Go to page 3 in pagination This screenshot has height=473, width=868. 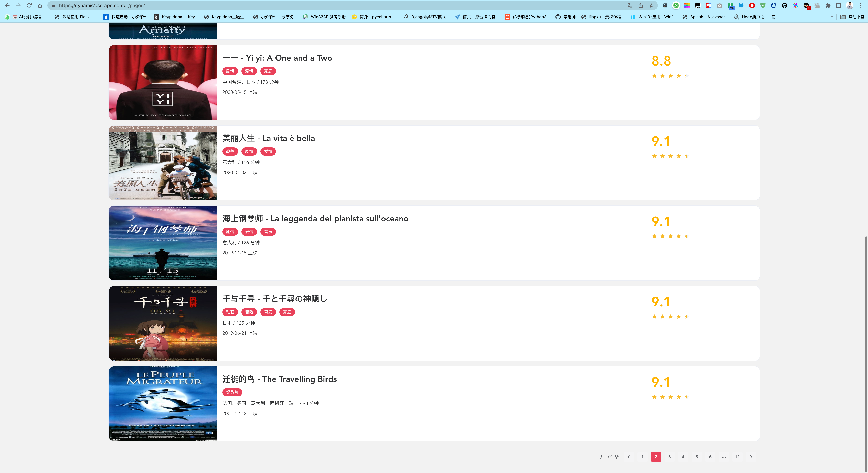click(669, 457)
